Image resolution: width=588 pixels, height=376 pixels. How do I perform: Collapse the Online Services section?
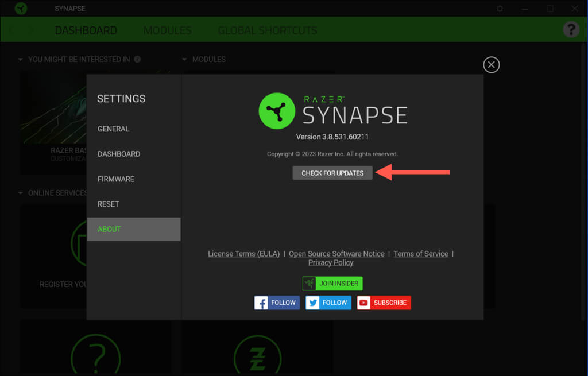[x=20, y=193]
